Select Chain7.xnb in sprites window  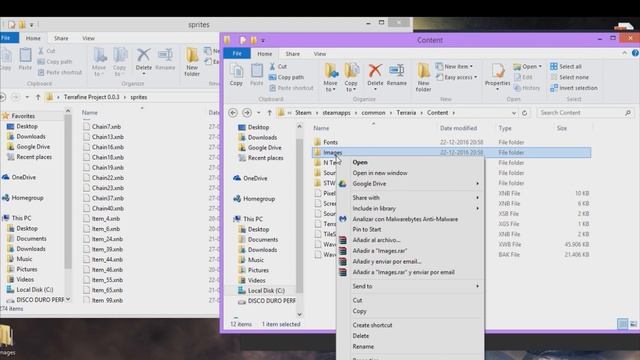pyautogui.click(x=106, y=127)
